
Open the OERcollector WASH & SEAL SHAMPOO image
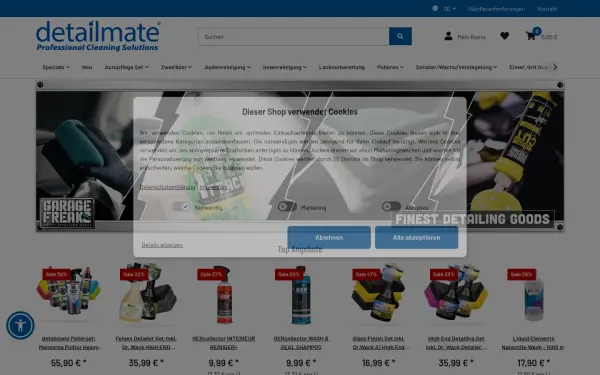click(301, 294)
